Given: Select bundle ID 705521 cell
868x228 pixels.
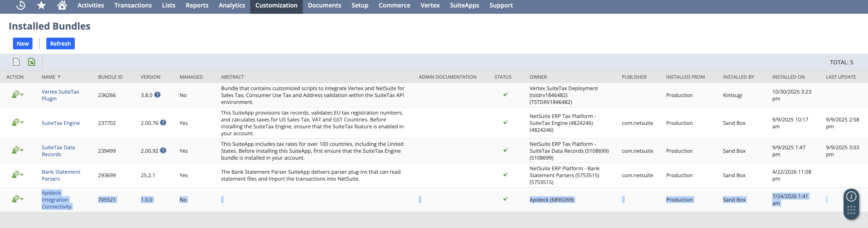Looking at the screenshot, I should coord(107,200).
